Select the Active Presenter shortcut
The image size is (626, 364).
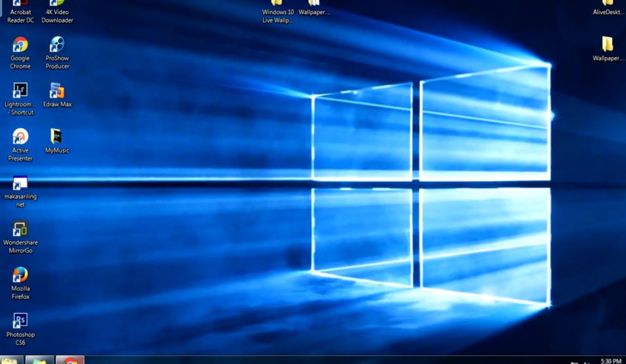click(20, 144)
